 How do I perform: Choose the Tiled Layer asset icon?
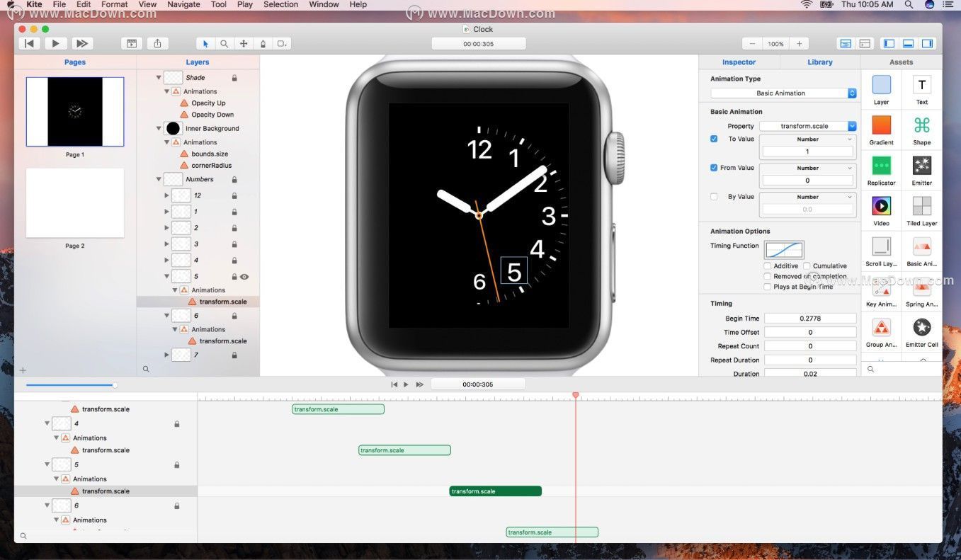(x=922, y=206)
